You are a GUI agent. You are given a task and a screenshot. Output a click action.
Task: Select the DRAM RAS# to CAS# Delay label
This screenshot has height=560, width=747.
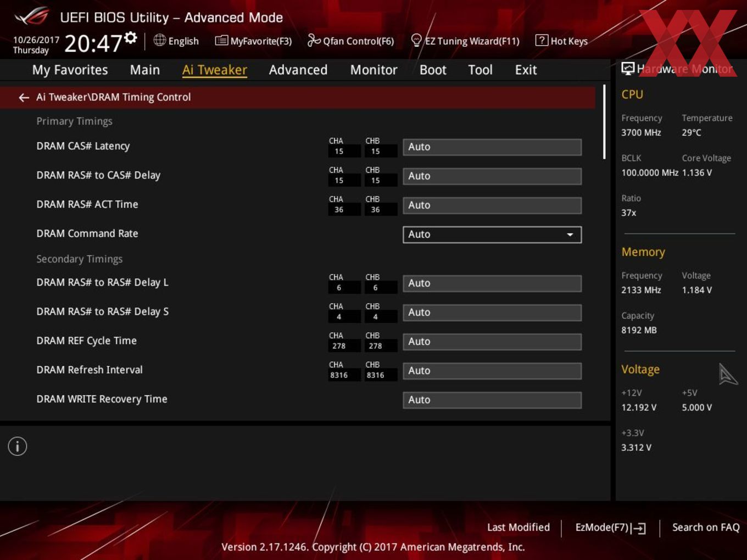98,175
